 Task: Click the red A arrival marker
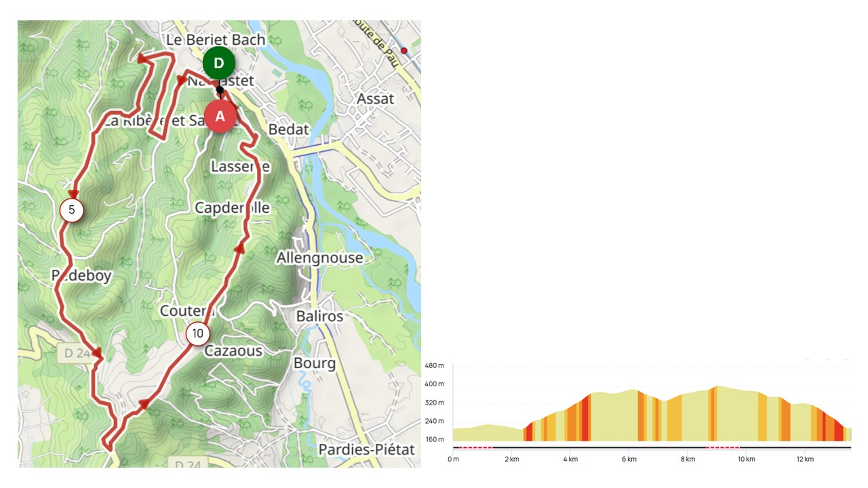[x=220, y=117]
